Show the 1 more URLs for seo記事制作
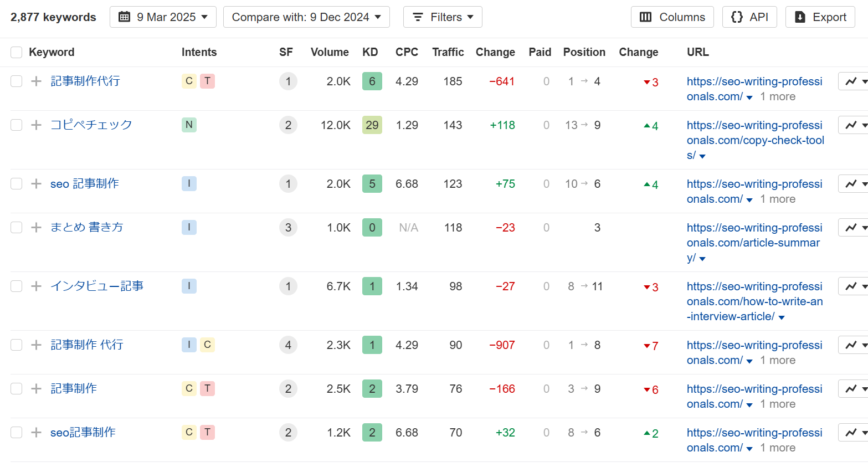Image resolution: width=868 pixels, height=467 pixels. click(x=777, y=448)
